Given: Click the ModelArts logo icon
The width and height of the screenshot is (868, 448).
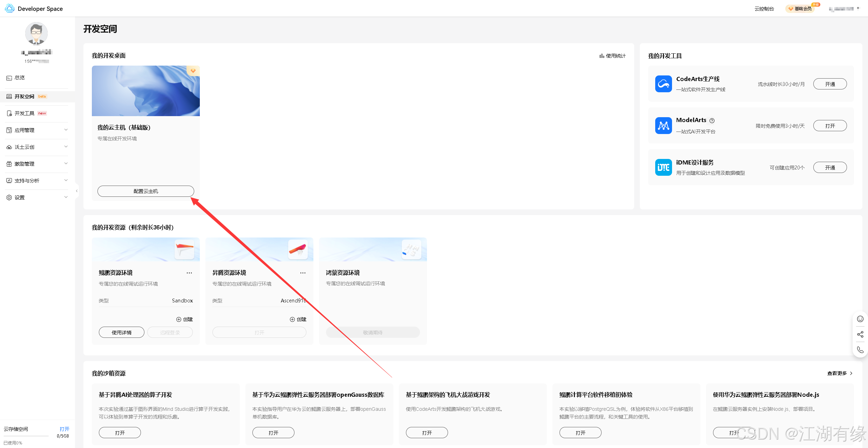Looking at the screenshot, I should 663,126.
